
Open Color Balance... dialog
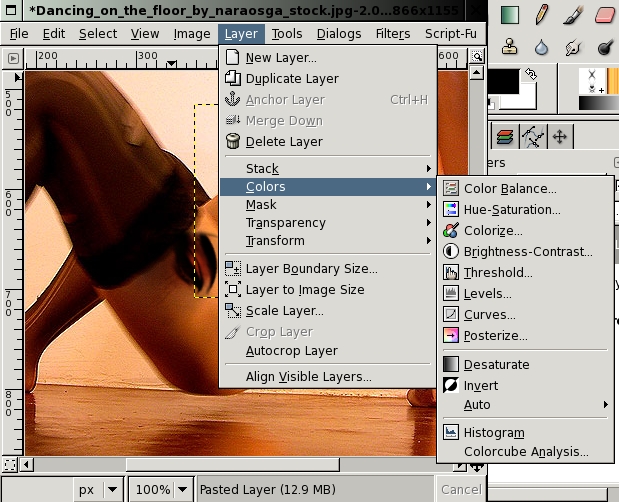pos(525,188)
